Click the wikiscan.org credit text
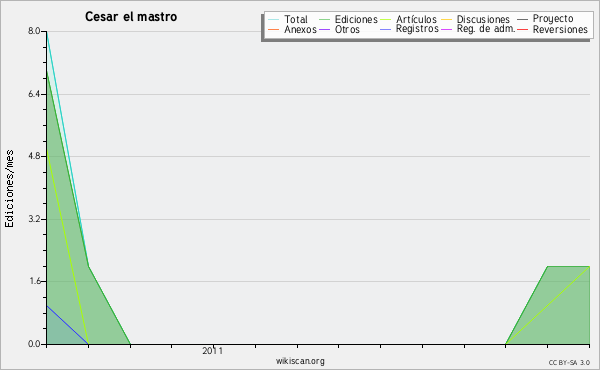600x370 pixels. (300, 361)
